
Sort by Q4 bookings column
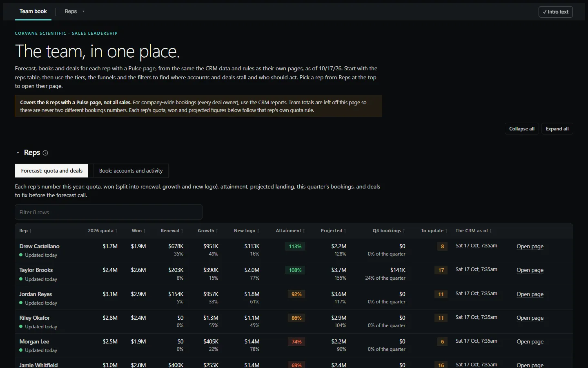pyautogui.click(x=389, y=231)
